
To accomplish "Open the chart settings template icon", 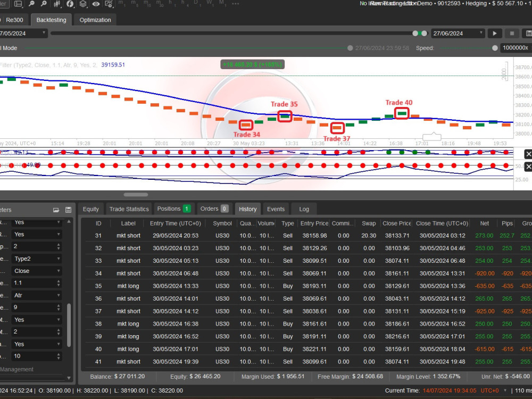I will click(109, 4).
